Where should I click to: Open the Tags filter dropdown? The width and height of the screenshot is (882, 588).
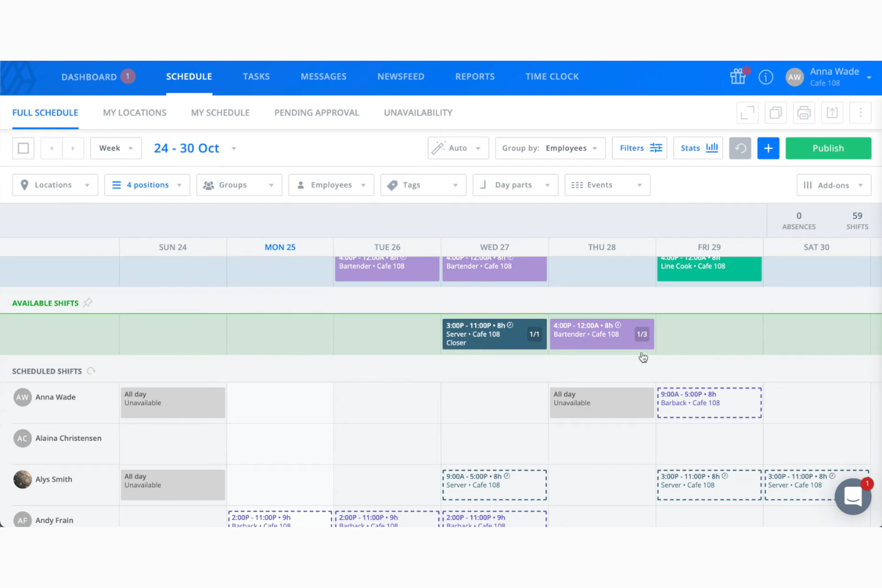(x=423, y=185)
